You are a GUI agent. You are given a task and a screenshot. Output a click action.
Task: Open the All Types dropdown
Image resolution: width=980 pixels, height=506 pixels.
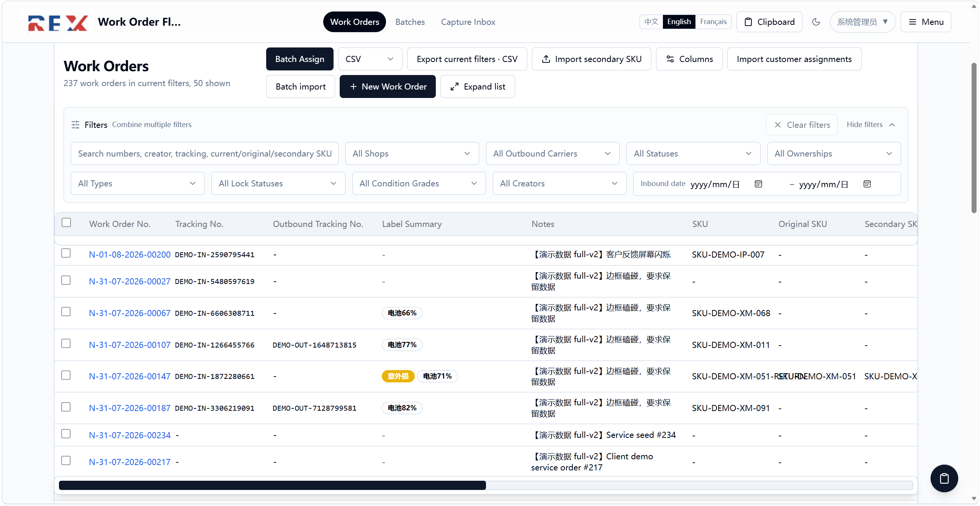[x=137, y=183]
